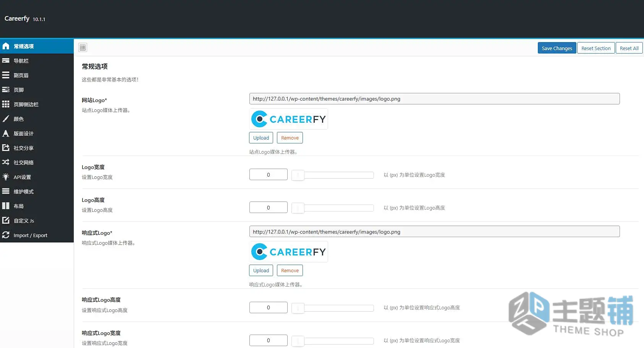Click the Logo宽度 slider handle

[x=298, y=175]
